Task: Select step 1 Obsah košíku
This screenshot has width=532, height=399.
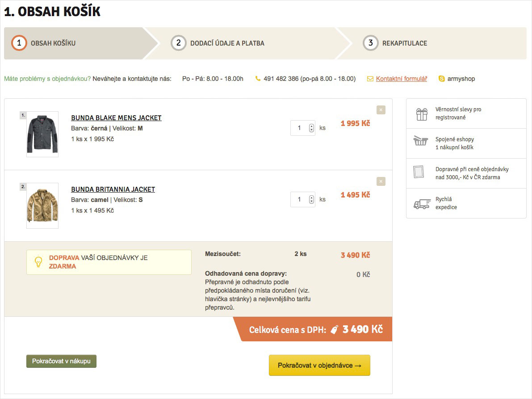Action: coord(53,43)
